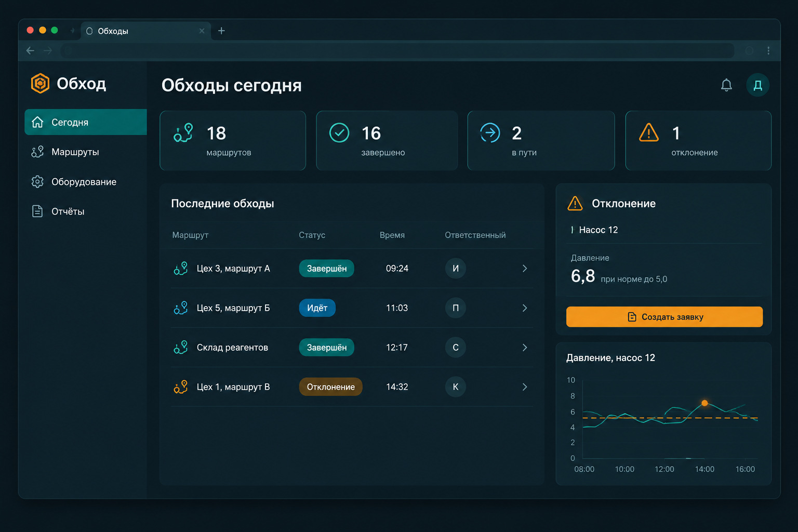
Task: Click the browser back arrow
Action: tap(30, 51)
